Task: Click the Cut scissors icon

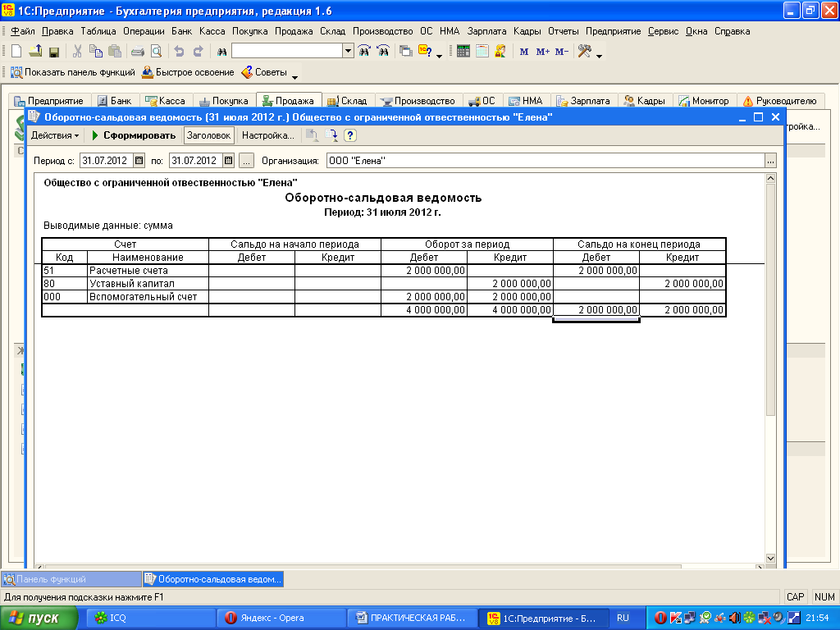Action: pos(77,52)
